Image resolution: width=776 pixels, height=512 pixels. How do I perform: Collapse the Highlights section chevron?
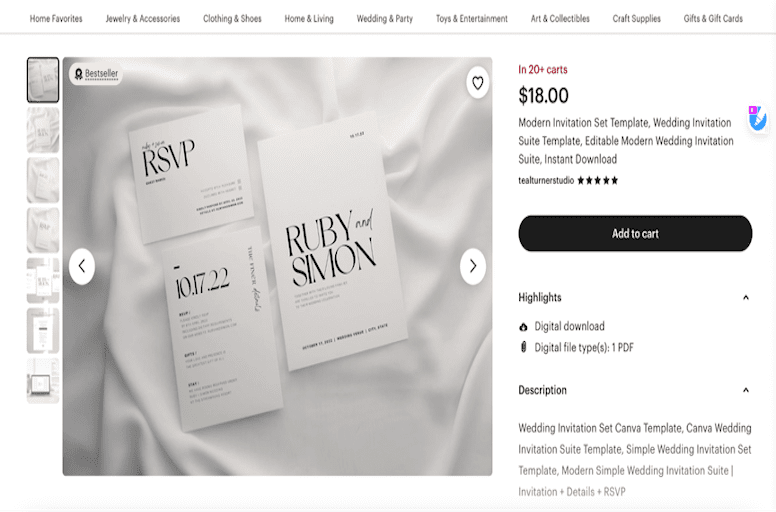coord(745,297)
